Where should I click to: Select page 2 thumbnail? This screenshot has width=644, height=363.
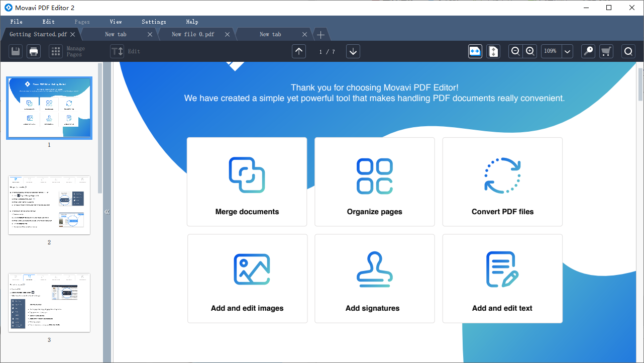[x=49, y=205]
